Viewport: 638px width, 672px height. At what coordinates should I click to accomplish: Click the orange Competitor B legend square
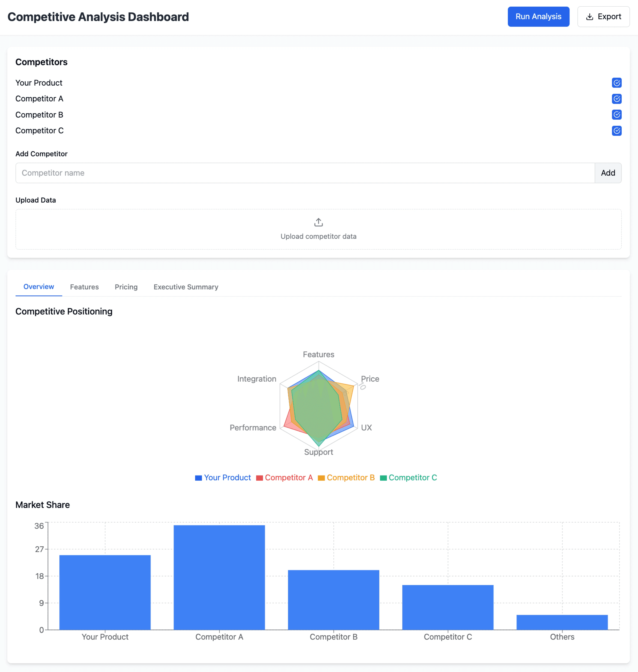click(x=321, y=478)
